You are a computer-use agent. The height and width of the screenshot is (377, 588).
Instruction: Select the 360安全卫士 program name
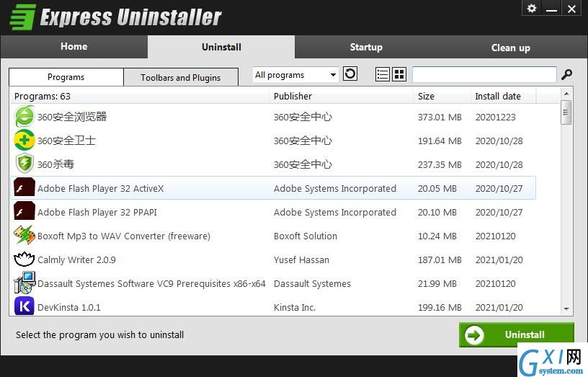66,141
